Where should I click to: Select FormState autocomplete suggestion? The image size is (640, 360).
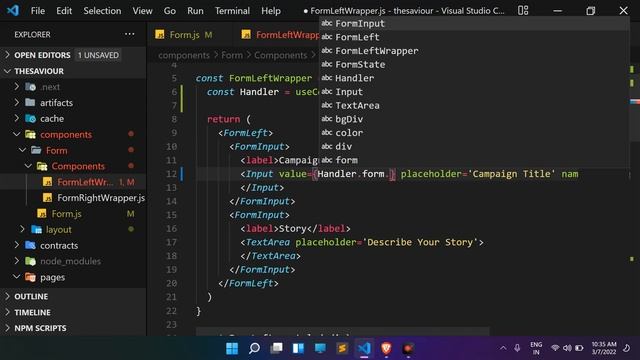(473, 64)
